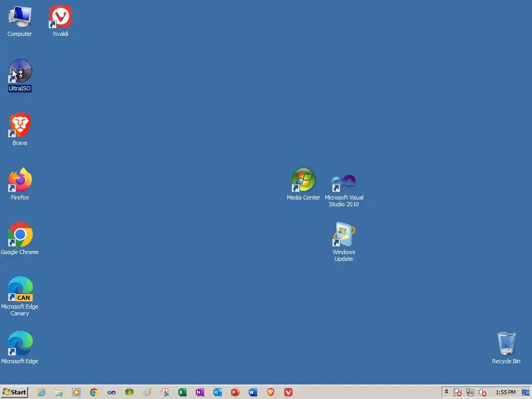The image size is (532, 399).
Task: Select the Microsoft Edge desktop shortcut
Action: pyautogui.click(x=20, y=348)
